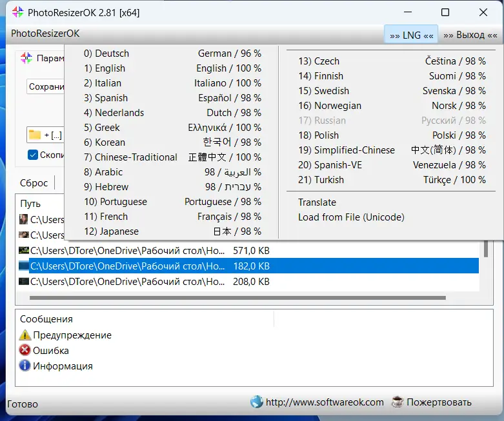Screen dimensions: 504x421
Task: Open the Сохрани... dropdown field
Action: [46, 86]
